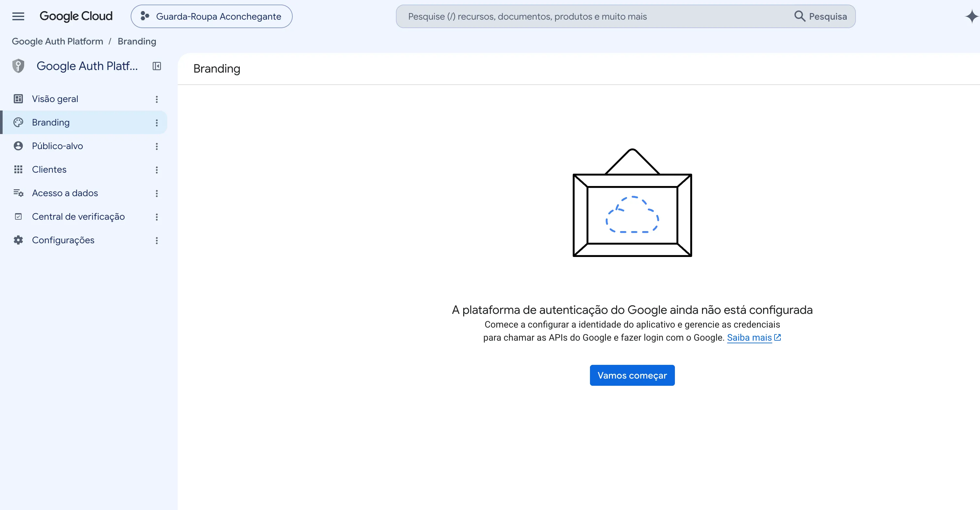Open more options for Branding

coord(157,123)
